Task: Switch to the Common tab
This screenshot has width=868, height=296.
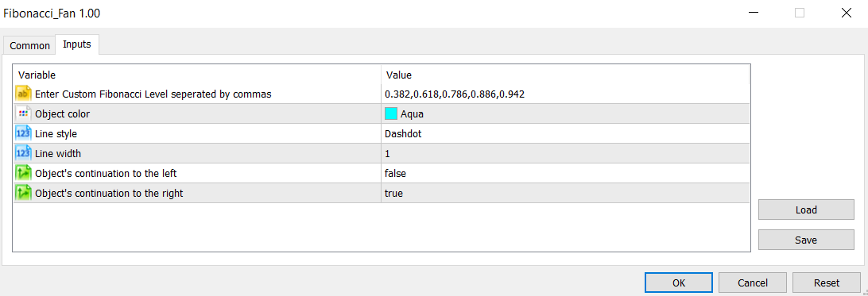Action: [x=30, y=46]
